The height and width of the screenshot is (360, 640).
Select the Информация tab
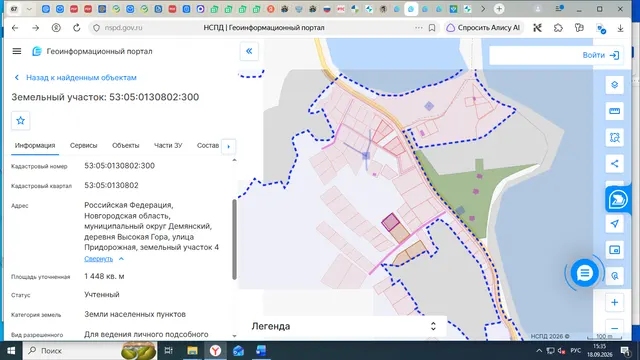click(x=35, y=146)
